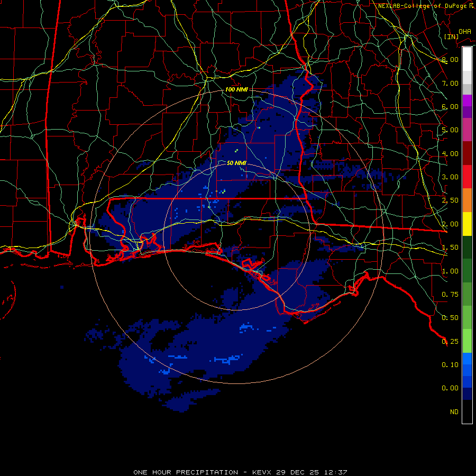Image resolution: width=476 pixels, height=476 pixels.
Task: Click the '2.50' legend value
Action: pos(450,200)
